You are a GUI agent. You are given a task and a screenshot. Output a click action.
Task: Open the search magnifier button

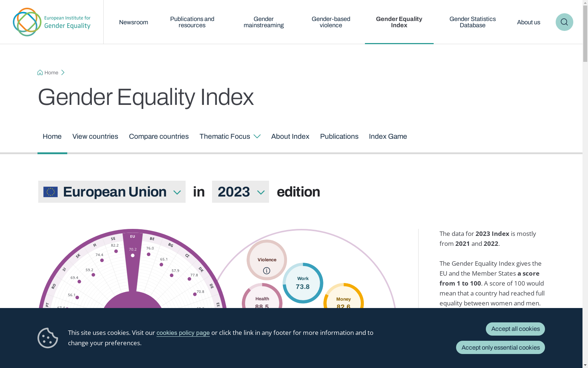point(564,22)
